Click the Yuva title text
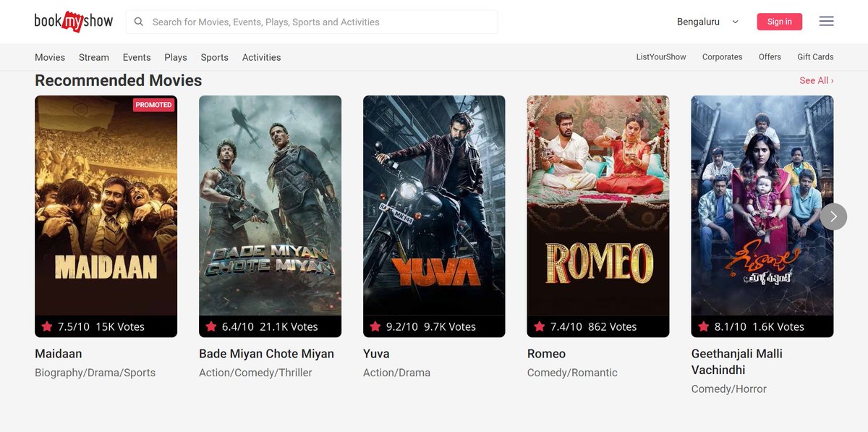This screenshot has height=432, width=868. click(376, 354)
